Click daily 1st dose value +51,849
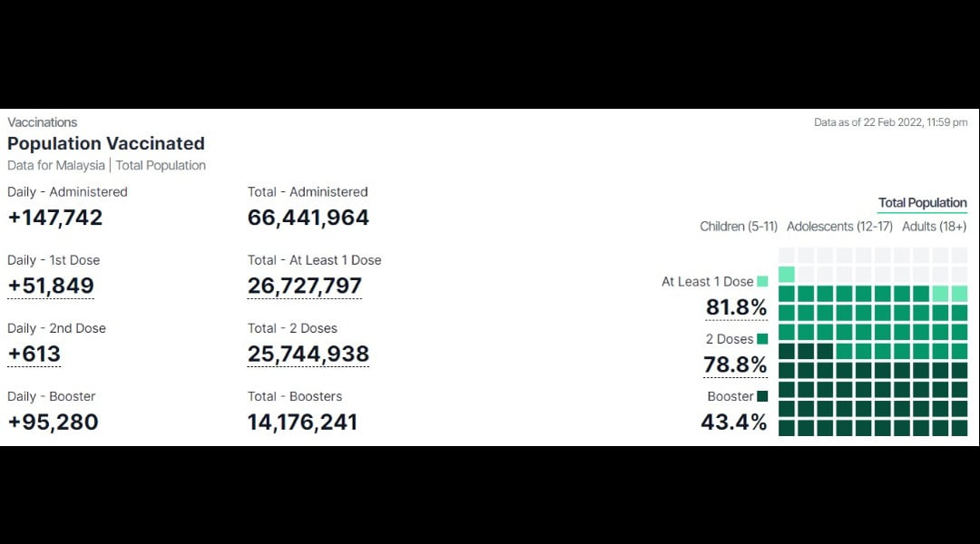 click(x=51, y=286)
